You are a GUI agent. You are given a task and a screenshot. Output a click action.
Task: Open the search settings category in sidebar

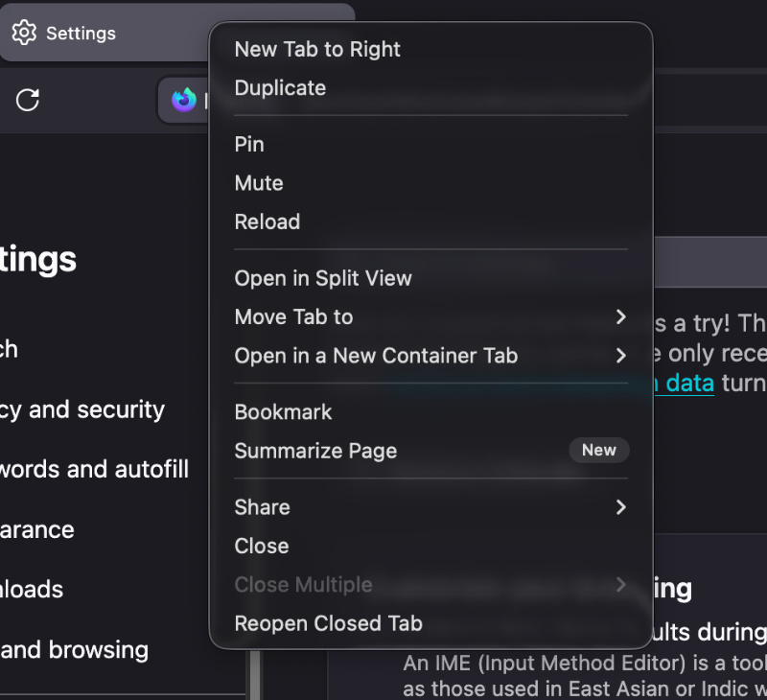coord(9,349)
